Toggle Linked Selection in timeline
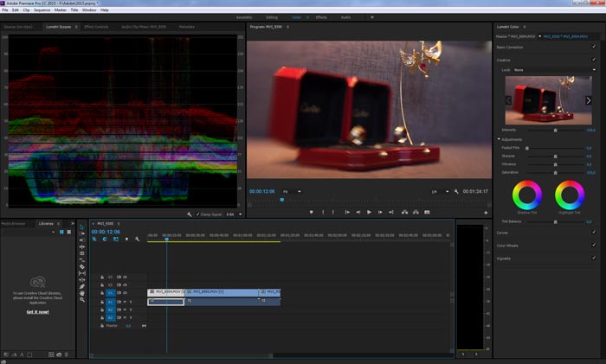This screenshot has width=606, height=364. 115,239
